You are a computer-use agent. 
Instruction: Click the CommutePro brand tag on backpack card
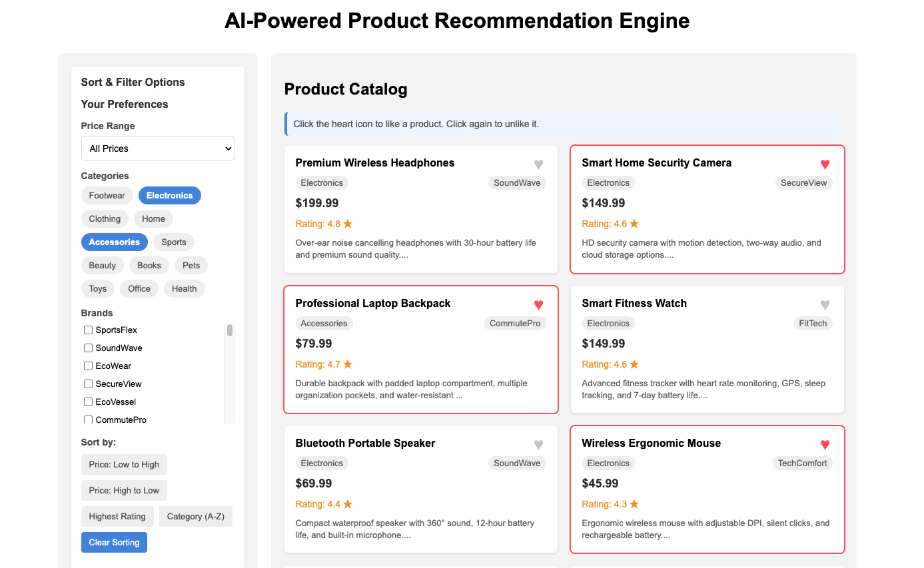[515, 323]
